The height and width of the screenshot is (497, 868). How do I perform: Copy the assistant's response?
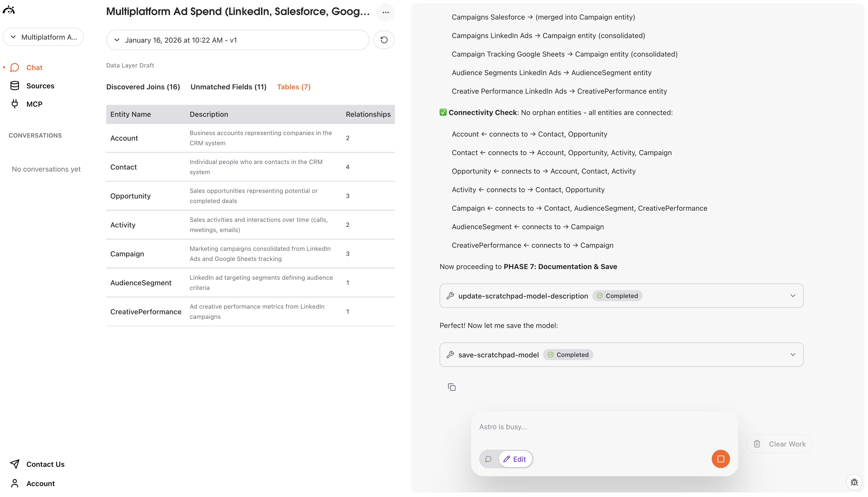[x=452, y=387]
